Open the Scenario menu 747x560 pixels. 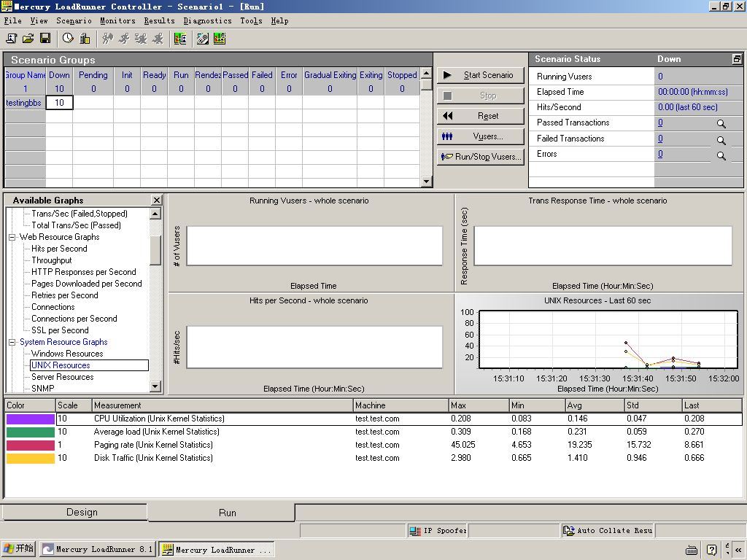click(74, 20)
